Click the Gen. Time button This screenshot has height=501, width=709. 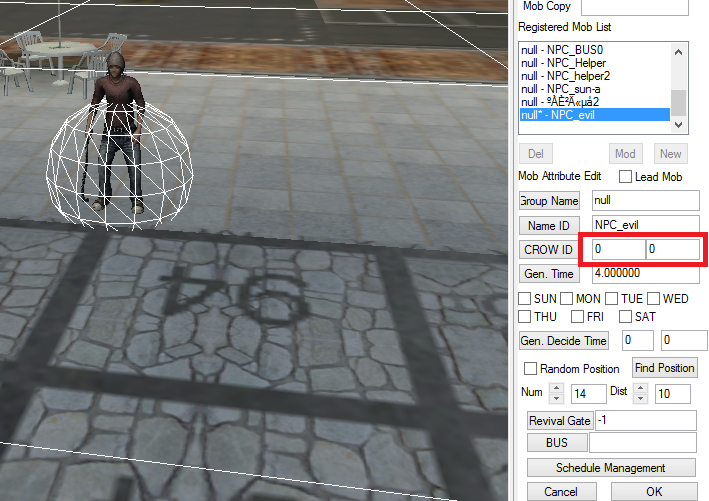tap(549, 273)
